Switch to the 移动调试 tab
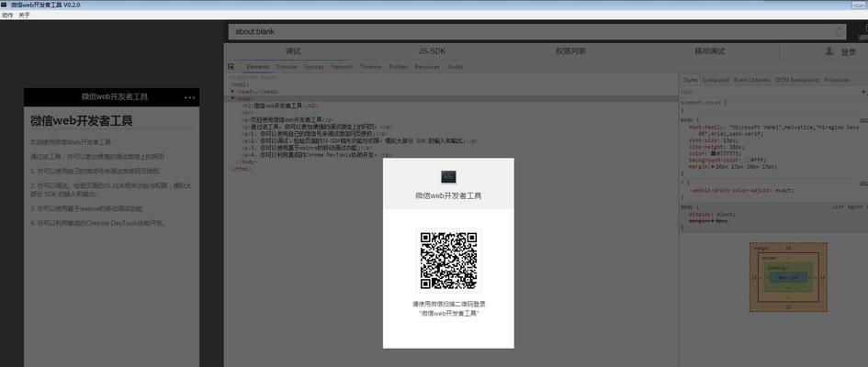 [710, 51]
